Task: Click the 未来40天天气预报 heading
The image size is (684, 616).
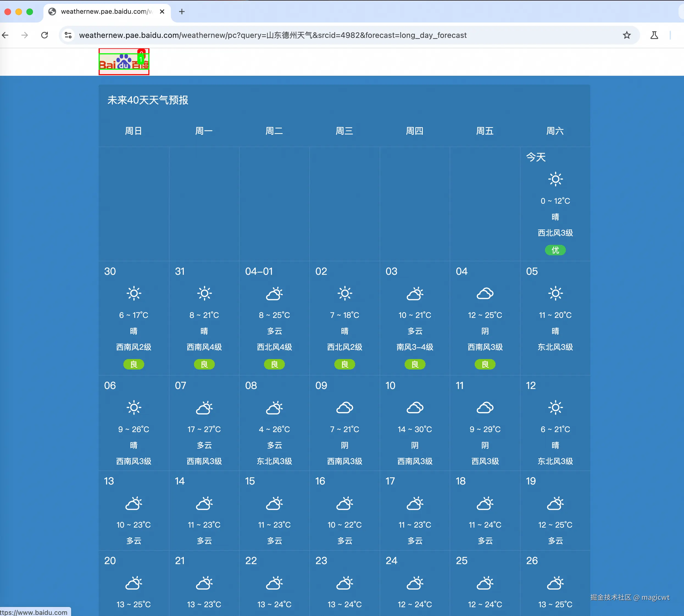Action: tap(148, 100)
